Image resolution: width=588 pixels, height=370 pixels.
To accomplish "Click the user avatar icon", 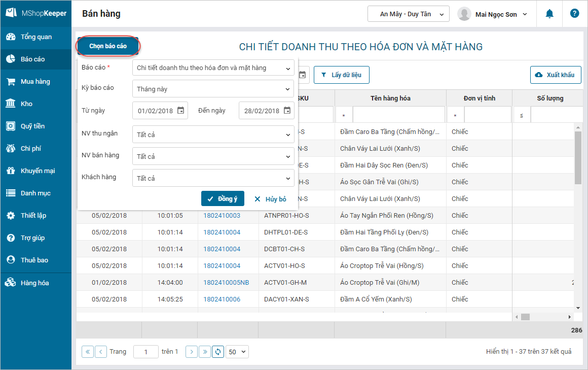I will (464, 14).
